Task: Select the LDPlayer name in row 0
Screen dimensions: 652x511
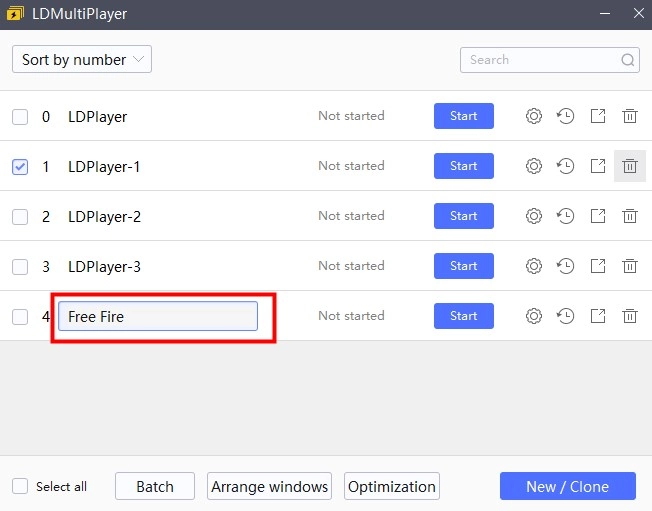Action: click(x=97, y=117)
